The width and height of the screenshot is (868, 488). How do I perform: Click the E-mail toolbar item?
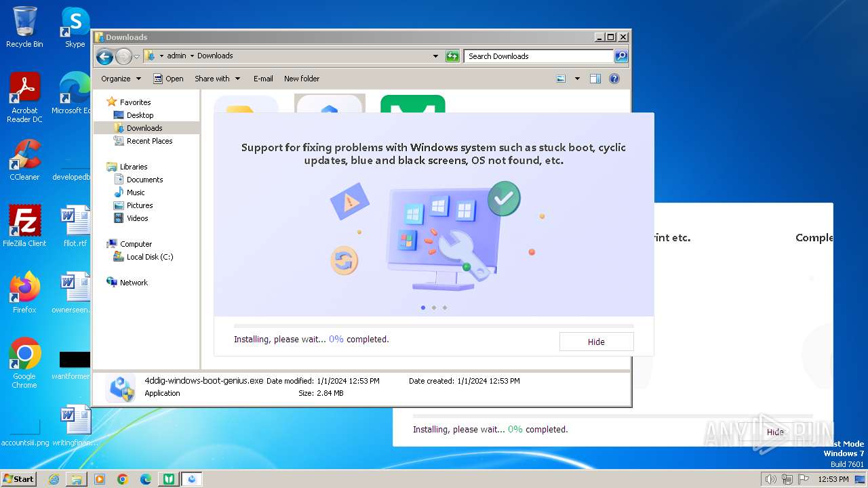[x=263, y=79]
